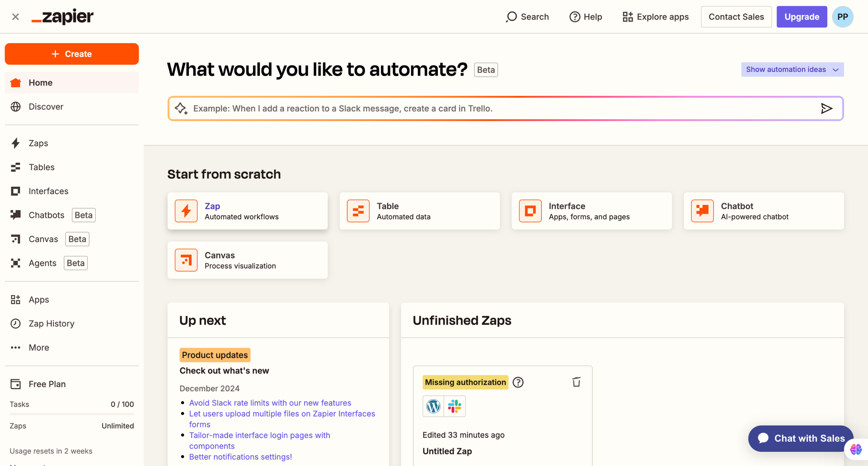Go to Tables in sidebar
This screenshot has width=868, height=466.
point(41,167)
